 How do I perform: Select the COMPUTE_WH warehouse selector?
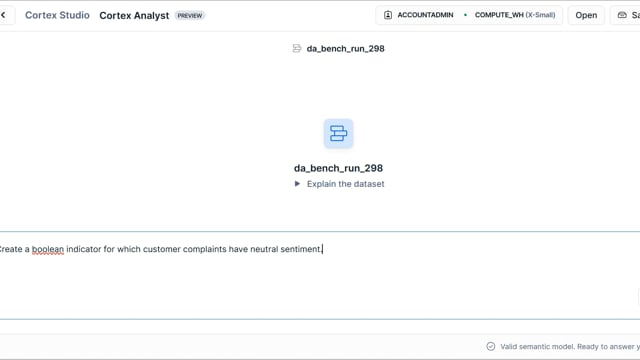pyautogui.click(x=515, y=15)
